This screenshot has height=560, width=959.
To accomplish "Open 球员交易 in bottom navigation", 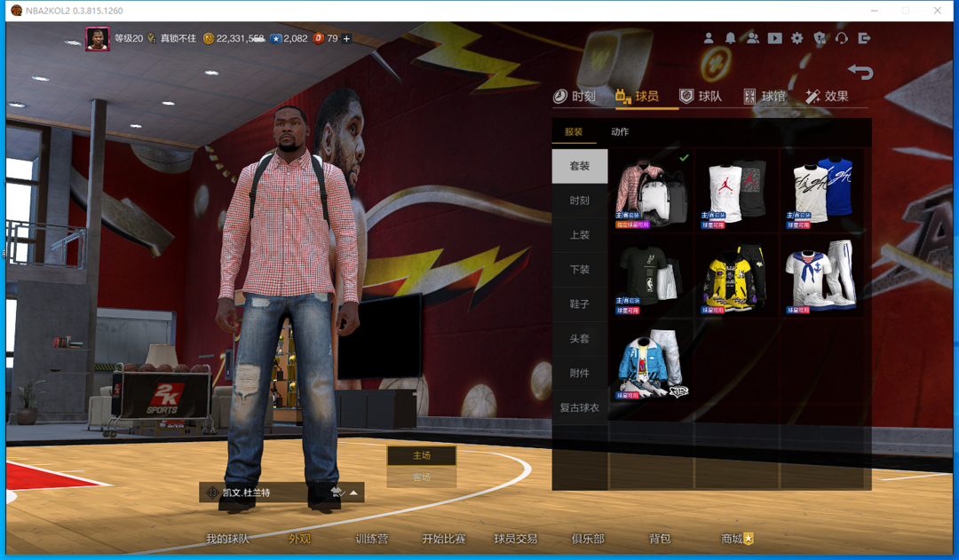I will 516,539.
